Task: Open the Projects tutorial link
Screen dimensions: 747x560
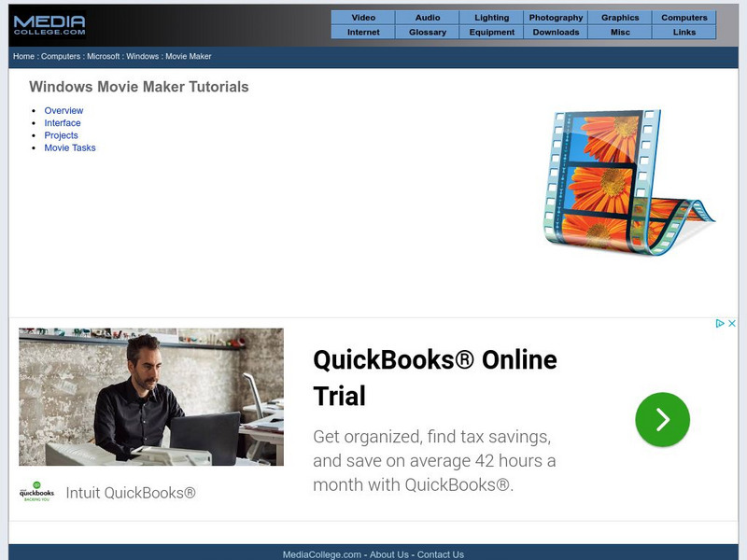Action: coord(61,135)
